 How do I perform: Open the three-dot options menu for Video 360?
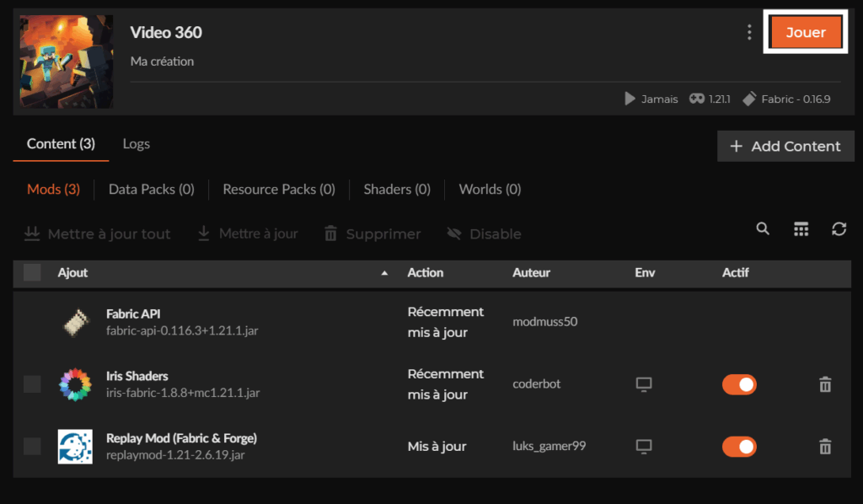point(749,33)
